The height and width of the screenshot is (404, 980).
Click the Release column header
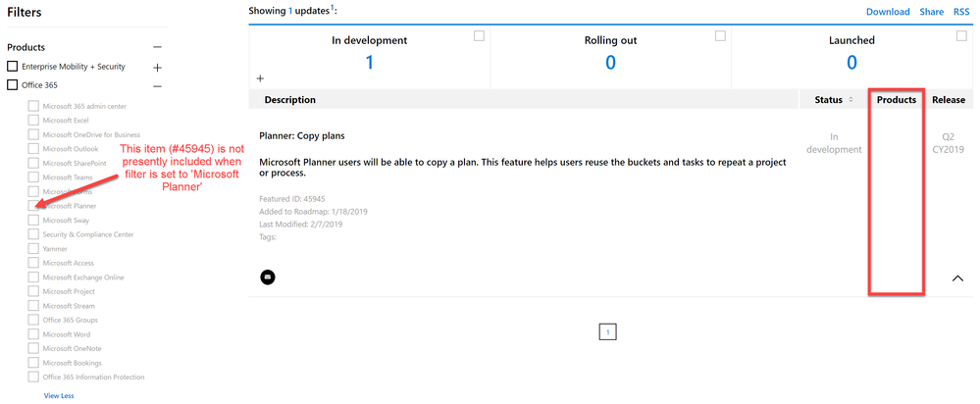coord(949,100)
